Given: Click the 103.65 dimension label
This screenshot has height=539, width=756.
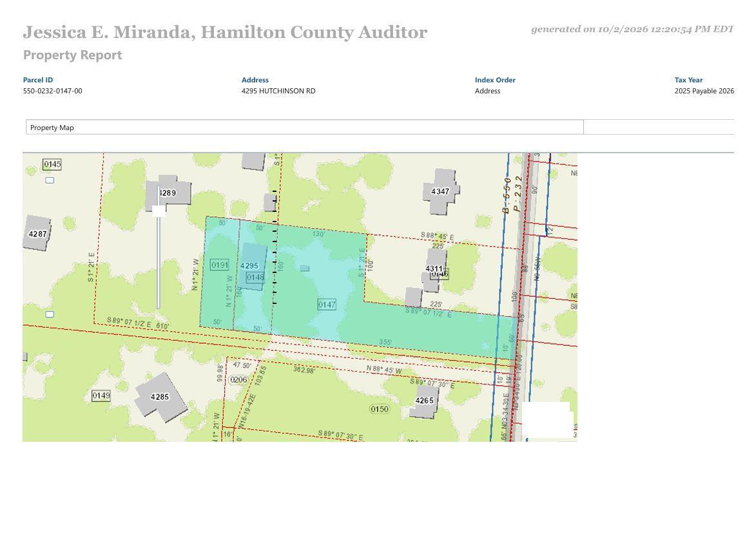Looking at the screenshot, I should click(x=260, y=375).
